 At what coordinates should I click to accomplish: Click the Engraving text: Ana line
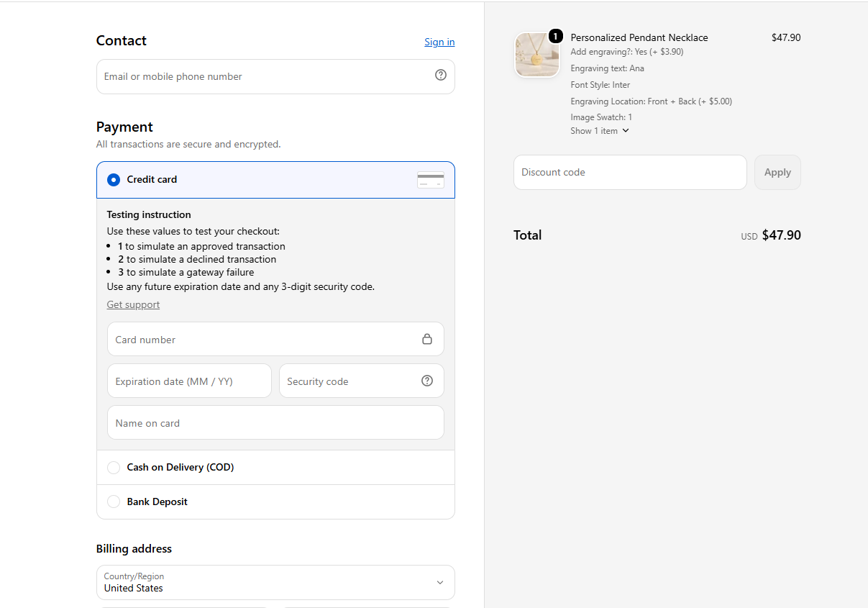[x=607, y=68]
